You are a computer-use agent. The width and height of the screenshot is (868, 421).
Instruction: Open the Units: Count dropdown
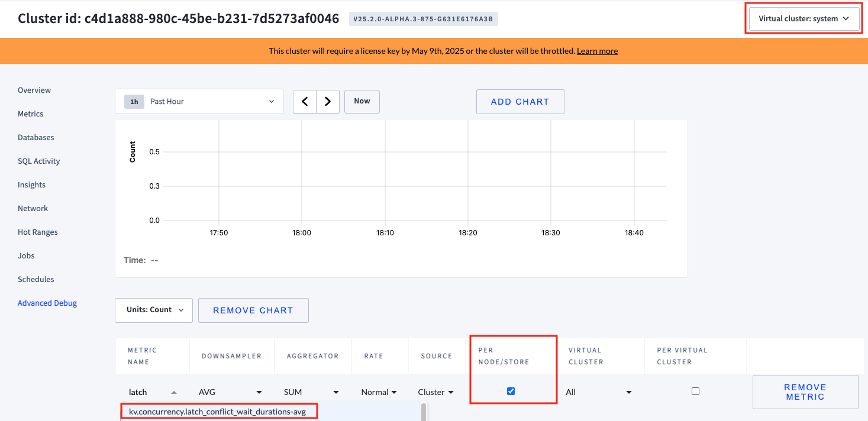(154, 310)
